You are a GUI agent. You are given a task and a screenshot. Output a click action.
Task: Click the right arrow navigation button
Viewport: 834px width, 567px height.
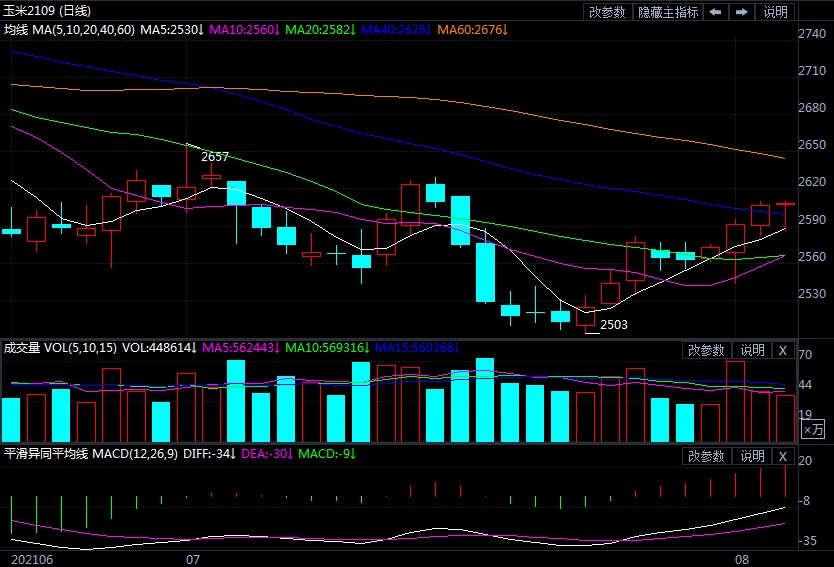[741, 12]
